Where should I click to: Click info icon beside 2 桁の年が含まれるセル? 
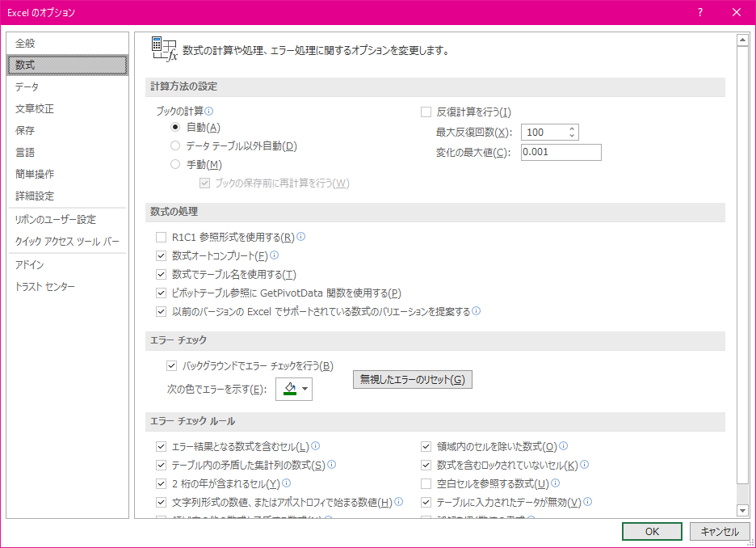tap(287, 483)
